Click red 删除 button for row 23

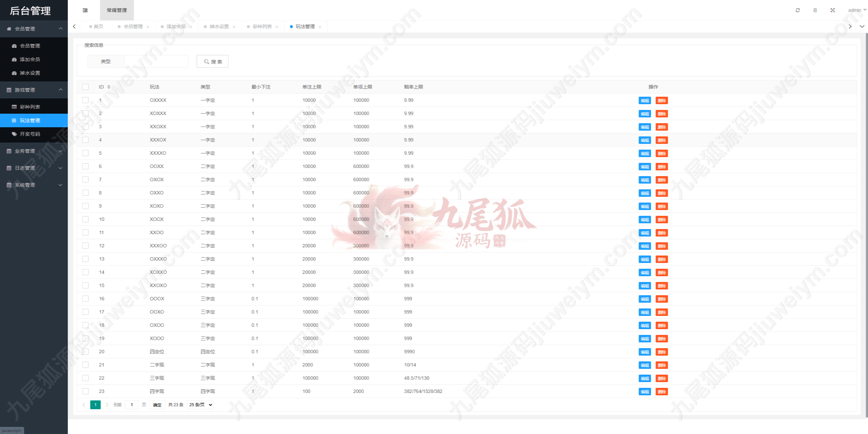click(x=662, y=392)
